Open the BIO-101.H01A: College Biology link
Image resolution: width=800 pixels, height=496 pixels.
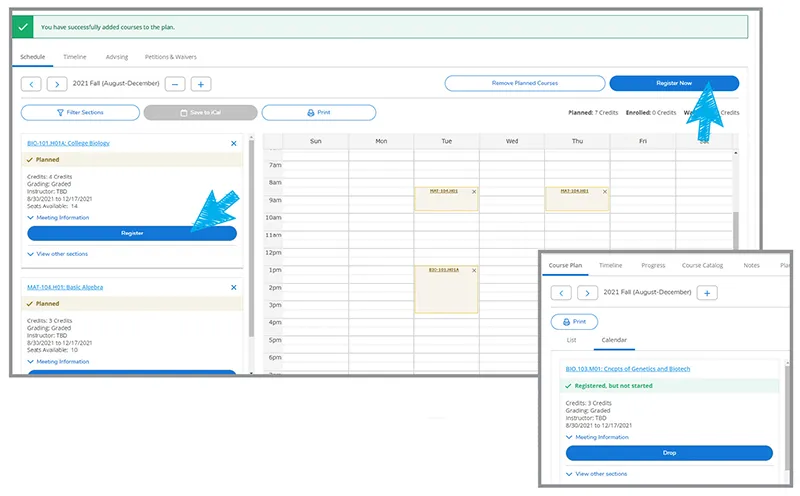pyautogui.click(x=69, y=143)
